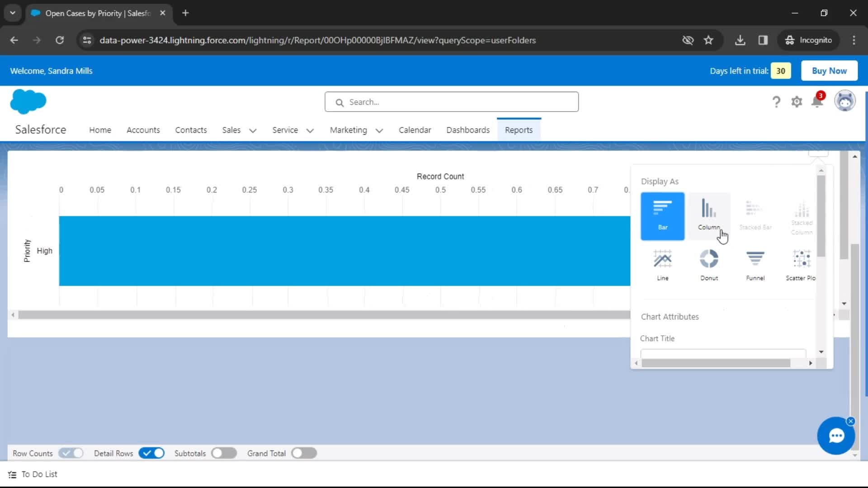The image size is (868, 488).
Task: Open the chat bubble widget
Action: coord(836,436)
